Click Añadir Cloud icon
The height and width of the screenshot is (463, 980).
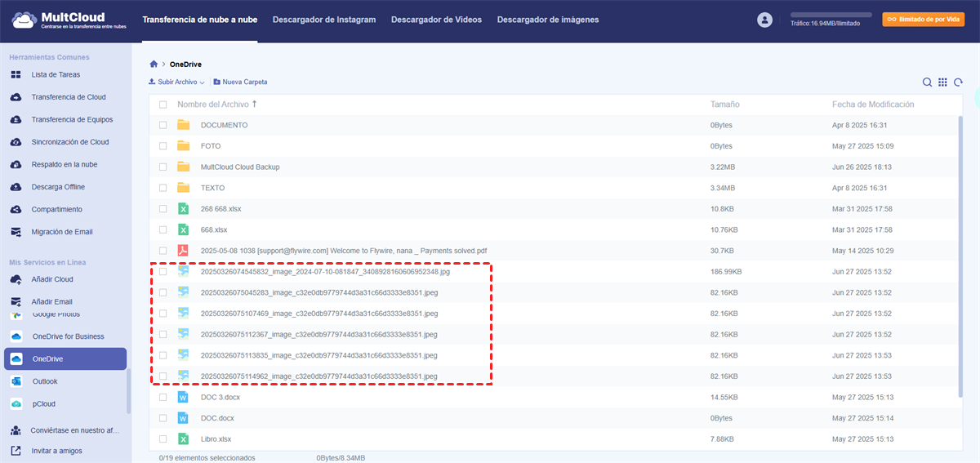click(16, 279)
